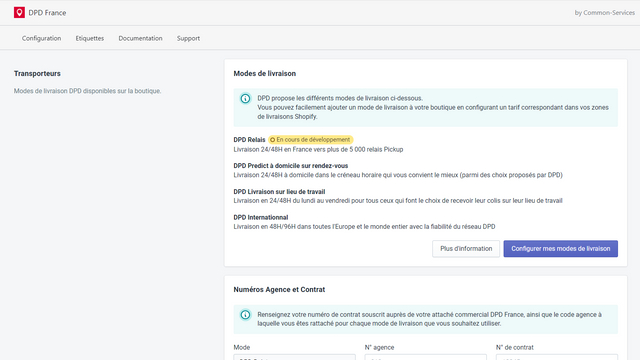Click the info icon in Numéros Agence banner

pos(245,315)
